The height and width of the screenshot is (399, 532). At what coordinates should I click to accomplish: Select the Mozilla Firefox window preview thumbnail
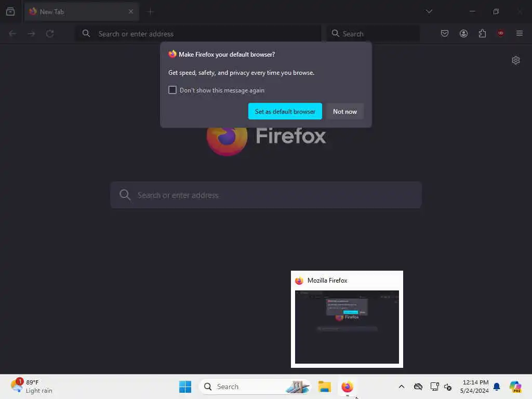point(347,319)
